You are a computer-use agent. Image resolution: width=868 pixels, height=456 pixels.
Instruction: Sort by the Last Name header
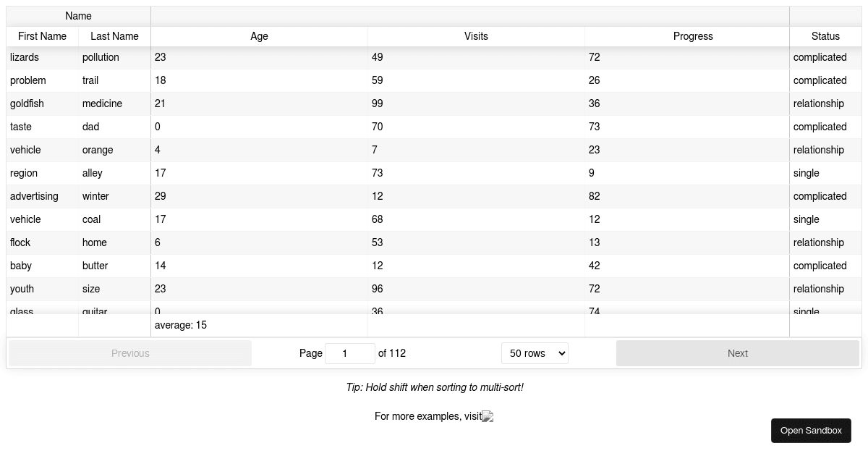click(x=114, y=36)
